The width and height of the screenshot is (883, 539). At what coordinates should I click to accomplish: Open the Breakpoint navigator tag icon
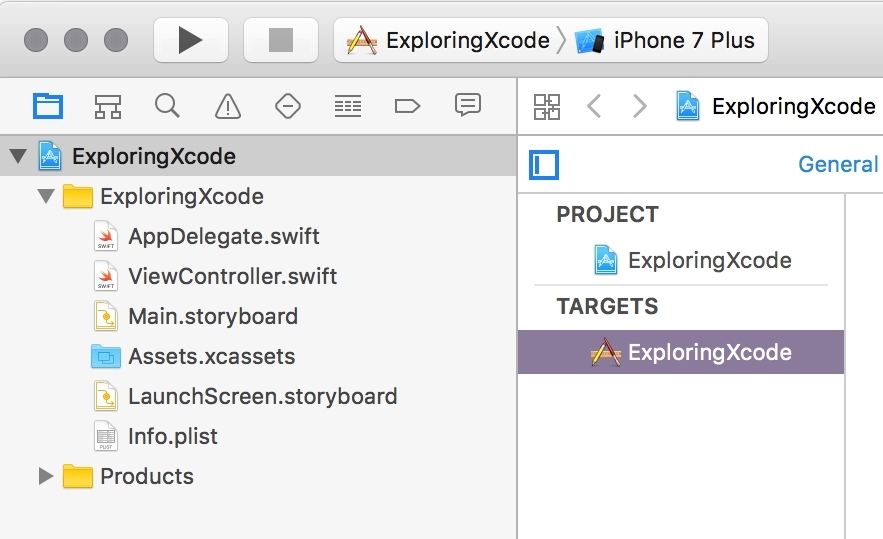click(407, 106)
